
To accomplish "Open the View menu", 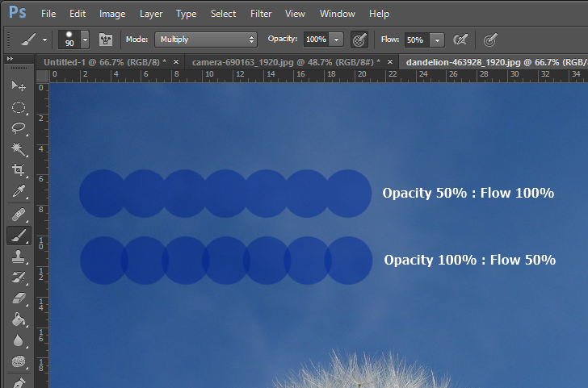I will (295, 14).
